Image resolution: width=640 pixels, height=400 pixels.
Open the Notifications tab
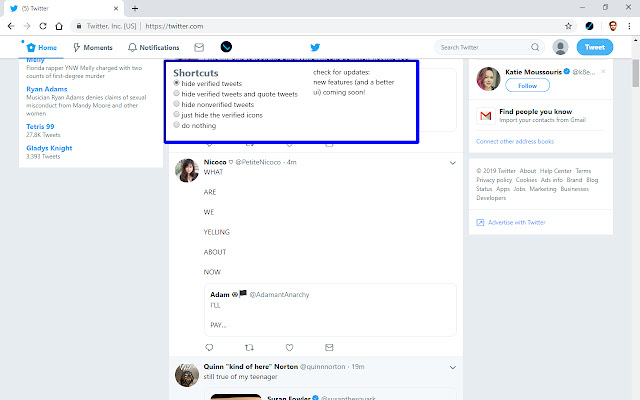[153, 47]
